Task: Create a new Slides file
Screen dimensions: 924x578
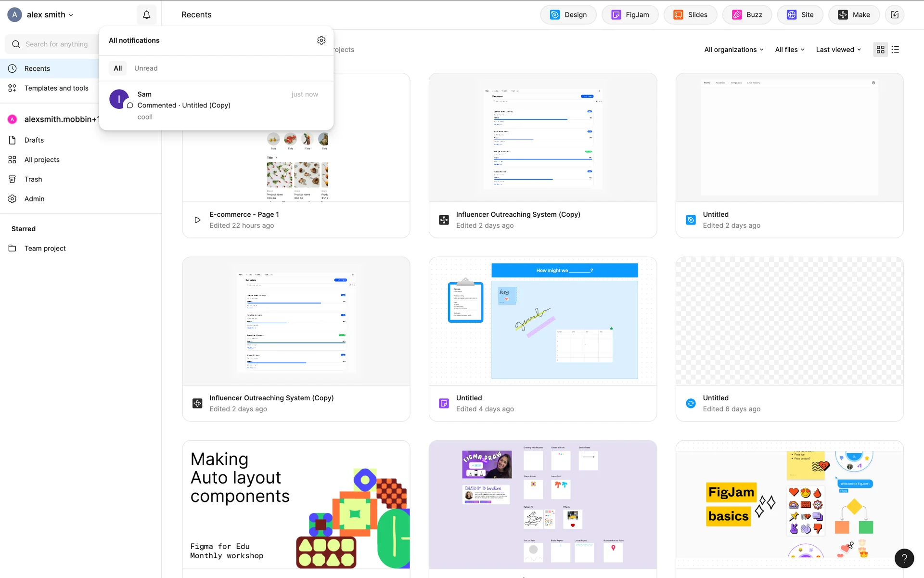Action: 690,15
